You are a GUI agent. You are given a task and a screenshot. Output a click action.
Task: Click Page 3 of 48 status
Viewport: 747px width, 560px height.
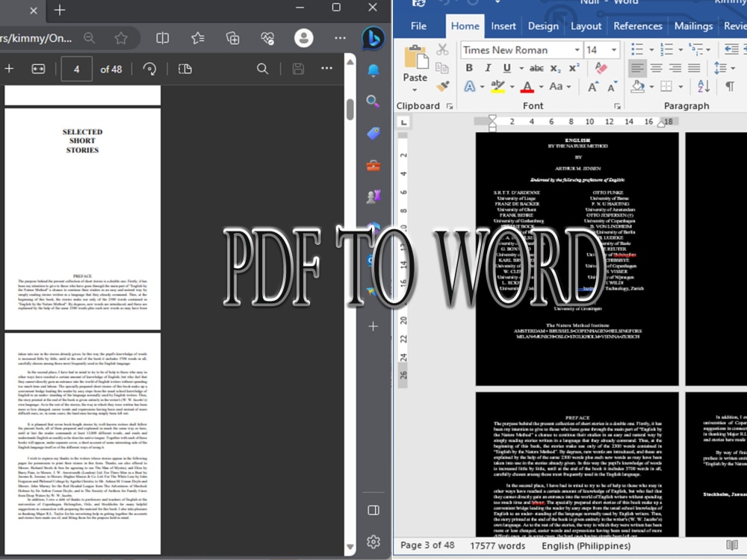point(427,545)
